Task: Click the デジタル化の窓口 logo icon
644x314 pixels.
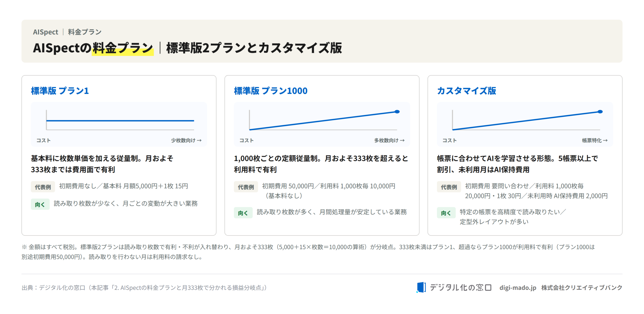Action: click(421, 287)
